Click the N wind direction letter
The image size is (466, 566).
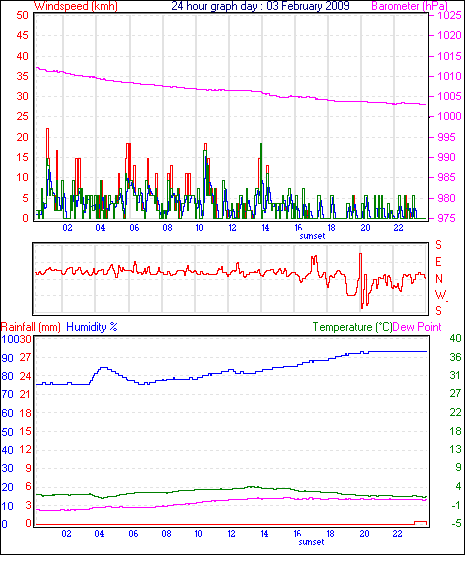439,279
